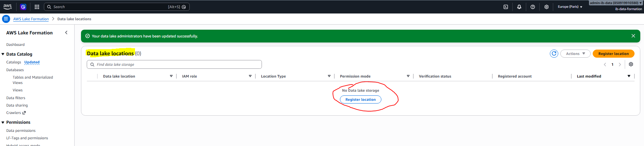Click the Updated badge next to Catalogs
This screenshot has height=146, width=644.
point(32,62)
